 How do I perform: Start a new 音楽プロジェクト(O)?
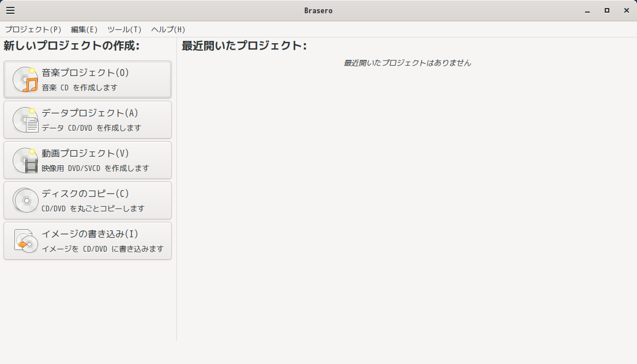tap(88, 79)
